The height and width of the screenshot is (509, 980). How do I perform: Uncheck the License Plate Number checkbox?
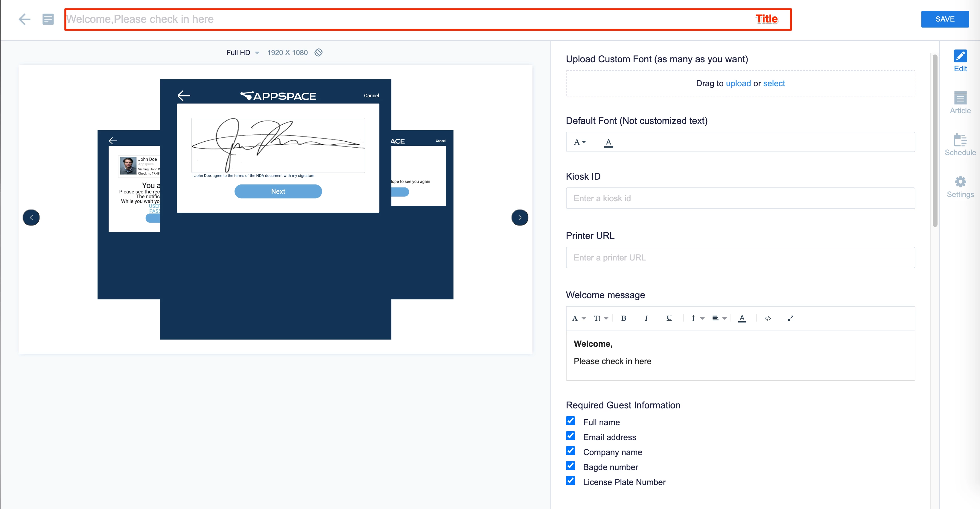click(x=570, y=481)
